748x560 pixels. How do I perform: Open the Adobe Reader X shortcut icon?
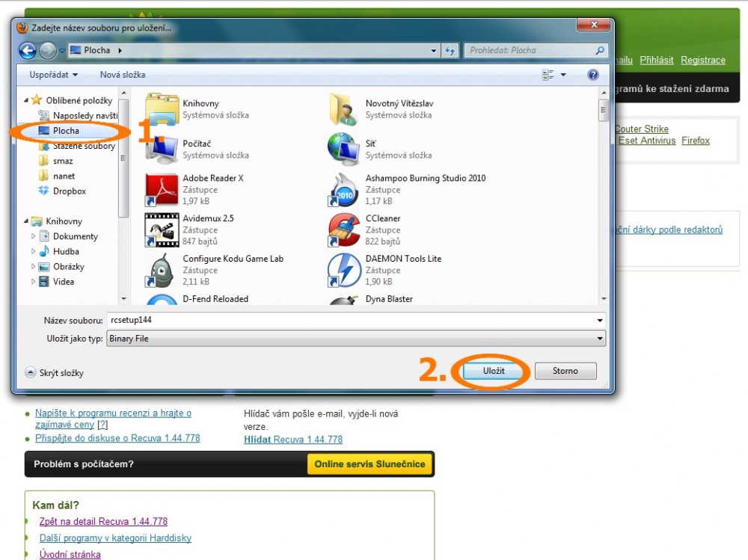161,190
